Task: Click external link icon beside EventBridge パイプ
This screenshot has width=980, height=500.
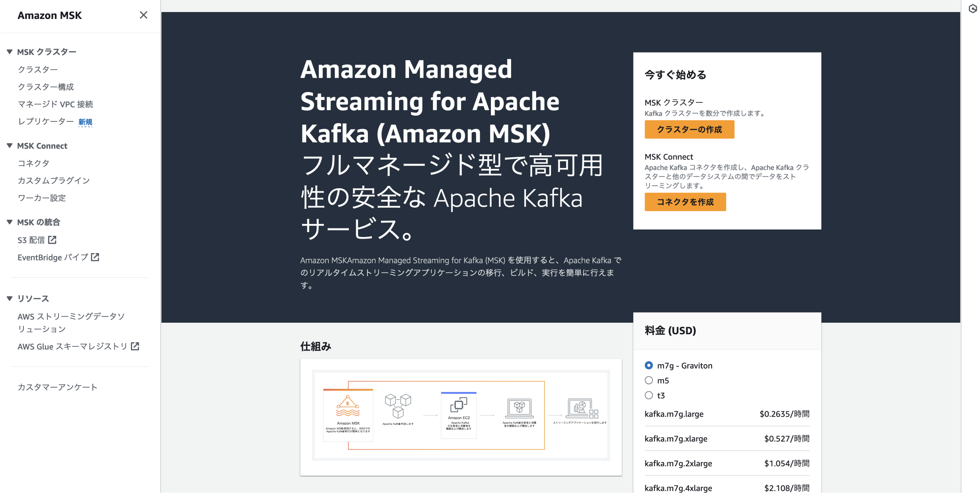Action: (x=95, y=257)
